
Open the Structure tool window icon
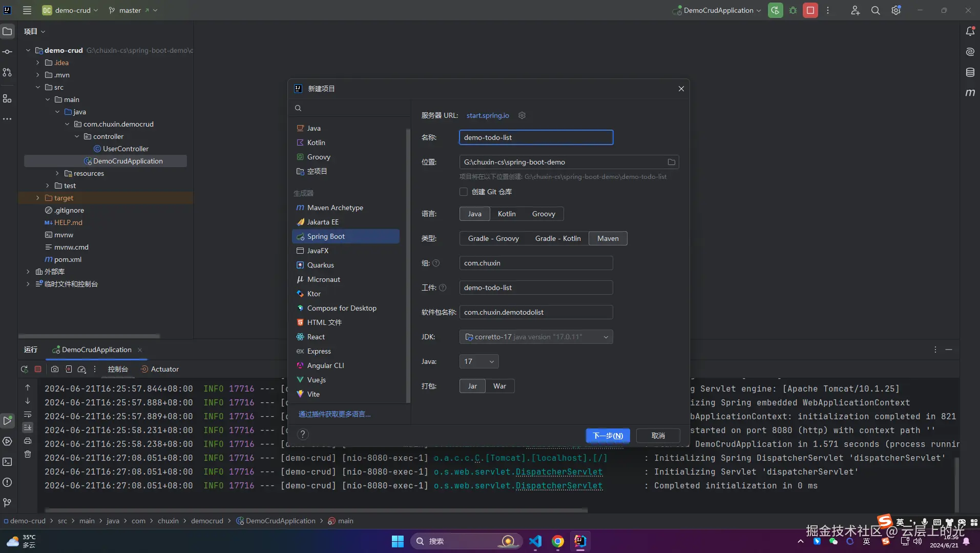coord(7,98)
